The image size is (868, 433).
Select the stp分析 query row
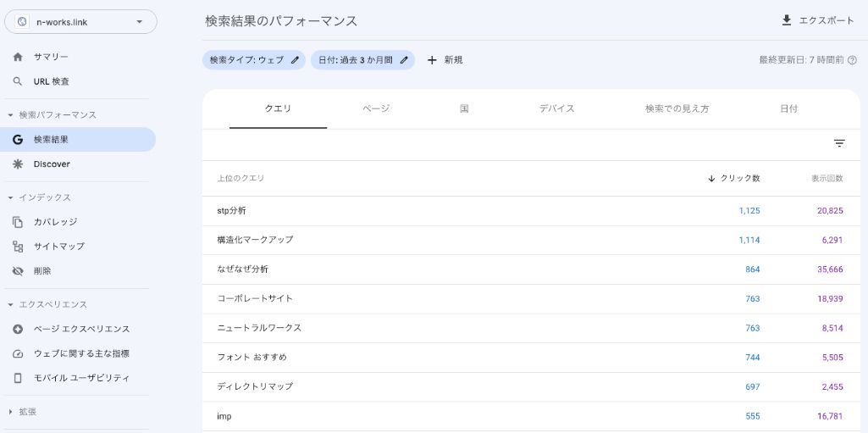tap(532, 210)
